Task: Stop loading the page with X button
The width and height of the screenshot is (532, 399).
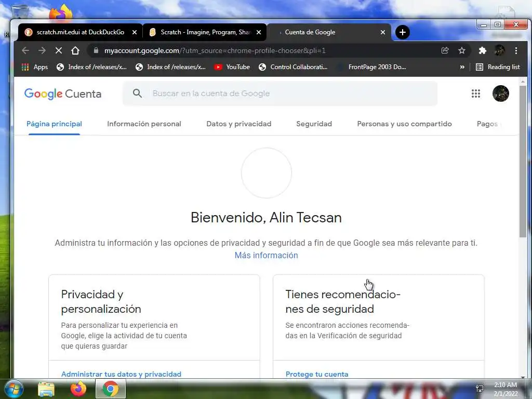Action: coord(58,50)
